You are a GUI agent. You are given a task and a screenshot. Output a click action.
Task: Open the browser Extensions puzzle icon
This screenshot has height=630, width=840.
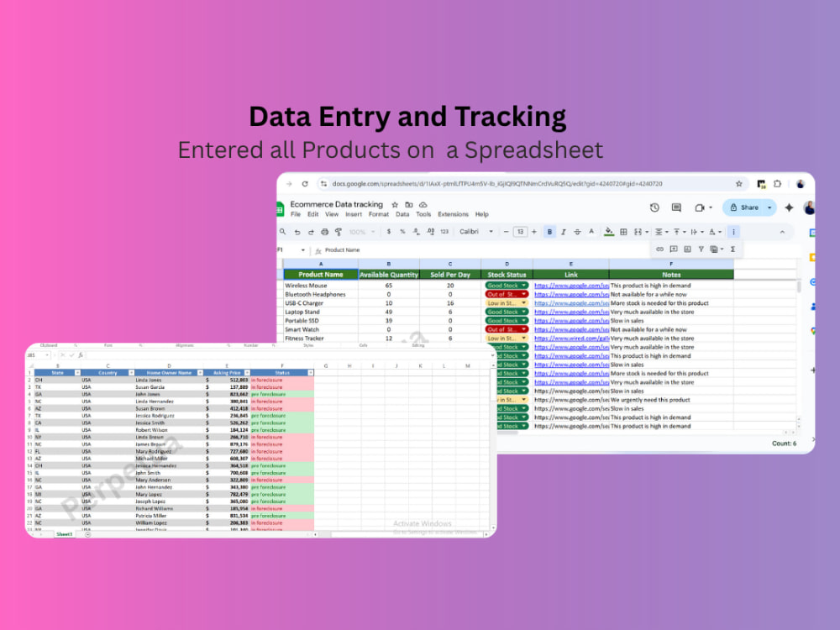(777, 184)
